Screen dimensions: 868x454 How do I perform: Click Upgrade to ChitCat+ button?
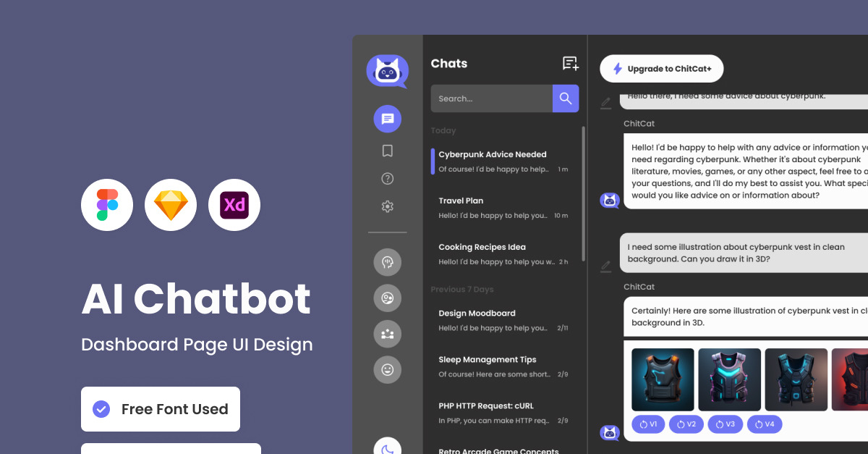[x=661, y=69]
